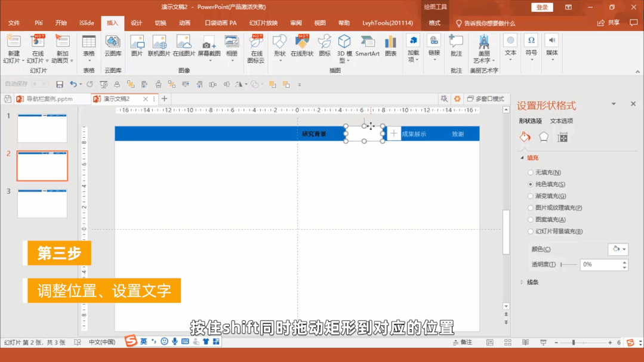Select 图片或纹理填充 radio option
Image resolution: width=644 pixels, height=362 pixels.
point(531,208)
